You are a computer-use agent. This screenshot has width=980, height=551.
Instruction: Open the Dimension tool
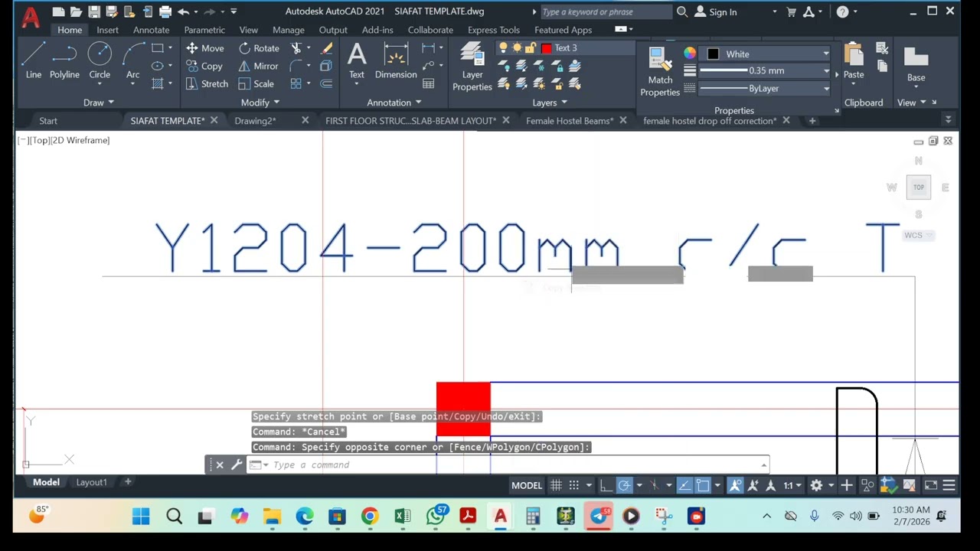point(396,61)
